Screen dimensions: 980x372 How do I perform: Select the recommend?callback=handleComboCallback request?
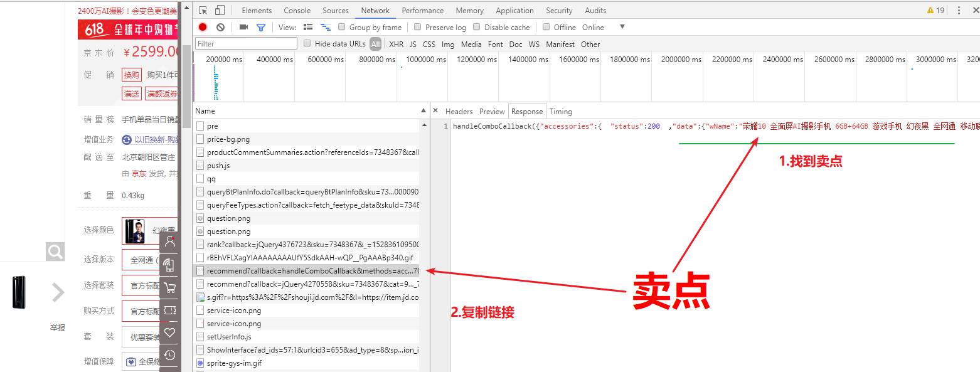click(307, 271)
